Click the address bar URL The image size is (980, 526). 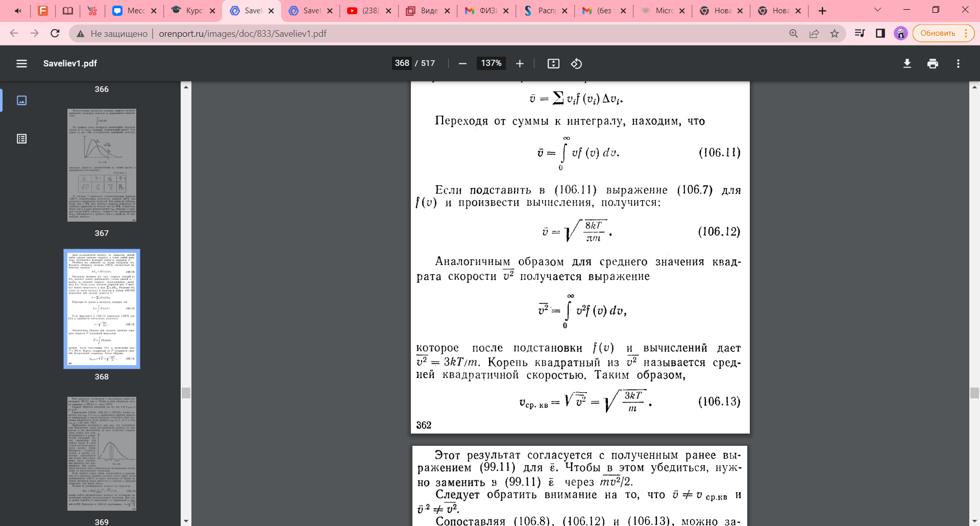click(242, 34)
